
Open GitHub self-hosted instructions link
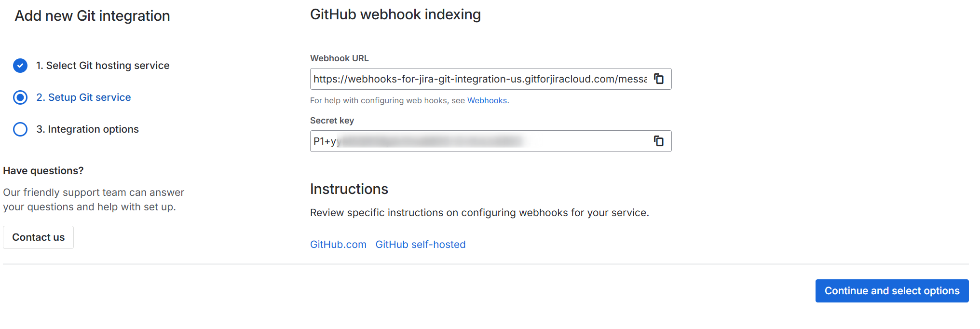point(420,245)
